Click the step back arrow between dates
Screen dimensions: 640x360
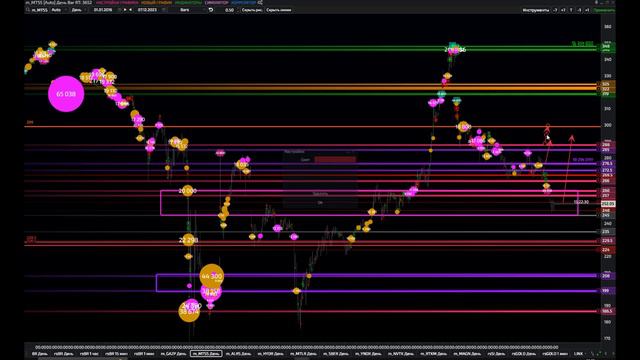coord(130,10)
